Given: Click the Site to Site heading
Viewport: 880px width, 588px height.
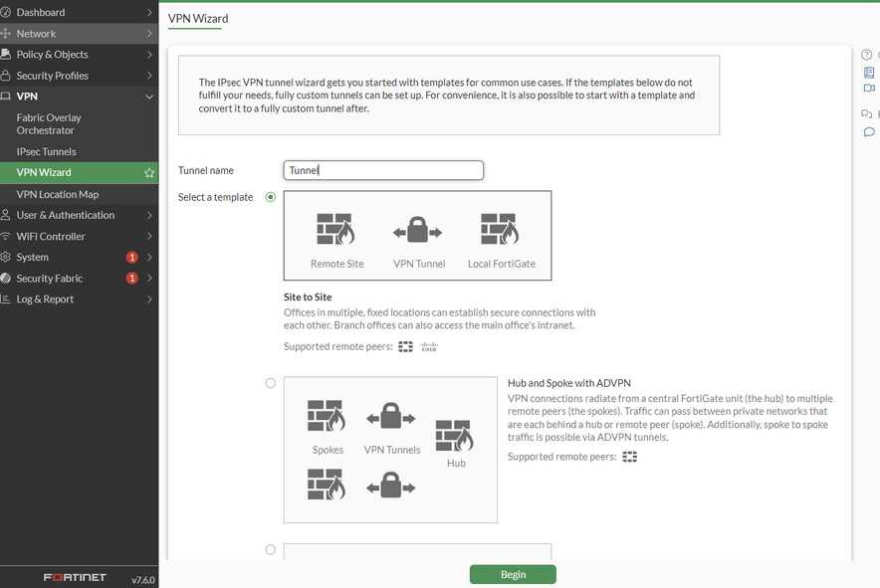Looking at the screenshot, I should (x=308, y=296).
